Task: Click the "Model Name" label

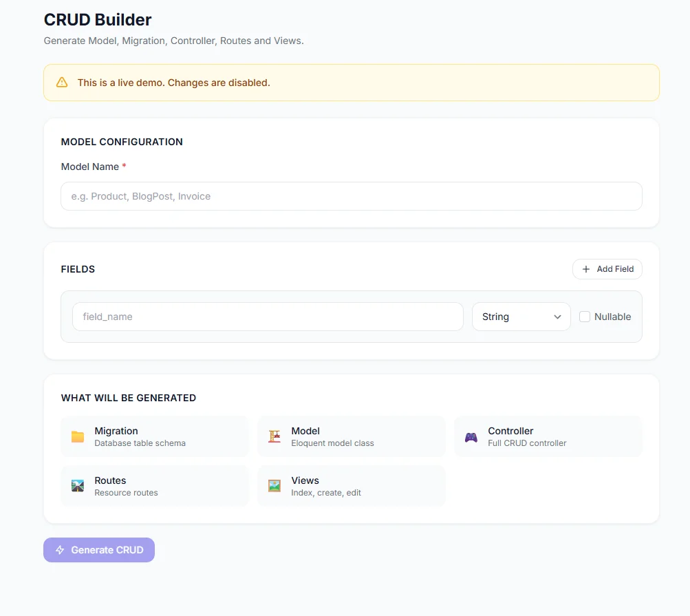Action: pos(89,167)
